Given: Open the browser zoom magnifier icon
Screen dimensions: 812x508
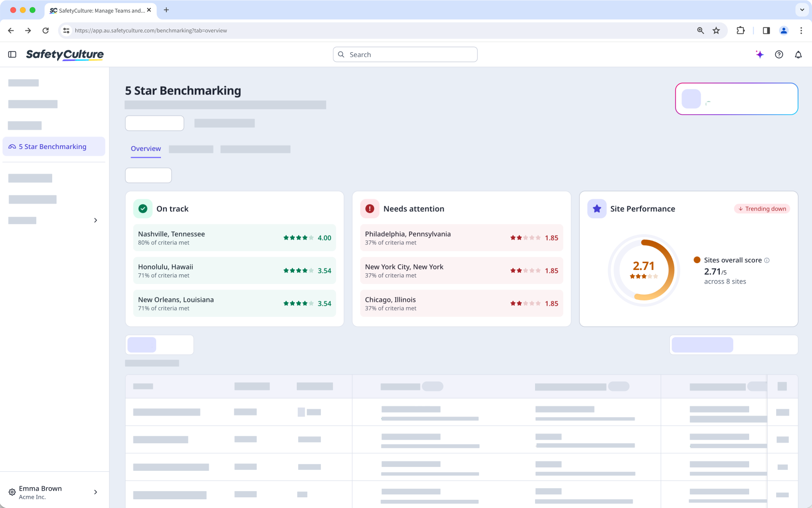Looking at the screenshot, I should click(700, 30).
